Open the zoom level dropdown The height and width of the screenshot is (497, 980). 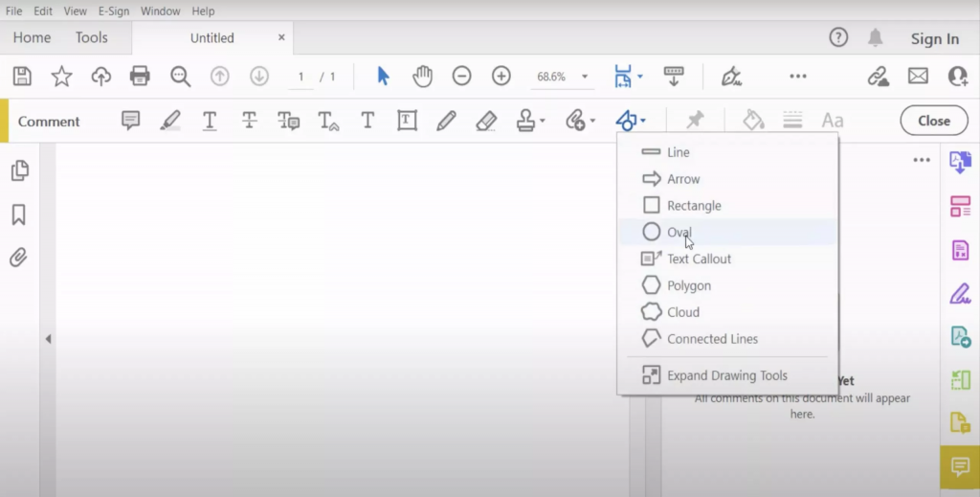[585, 77]
